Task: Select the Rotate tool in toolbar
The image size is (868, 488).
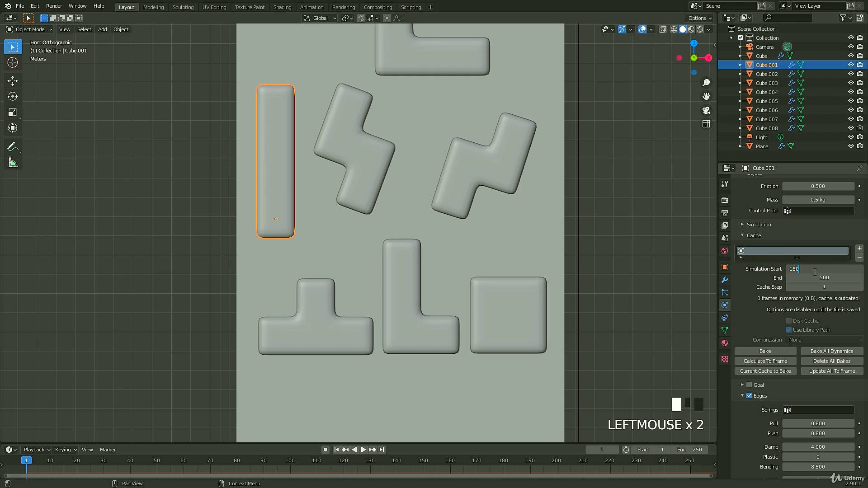Action: click(x=13, y=97)
